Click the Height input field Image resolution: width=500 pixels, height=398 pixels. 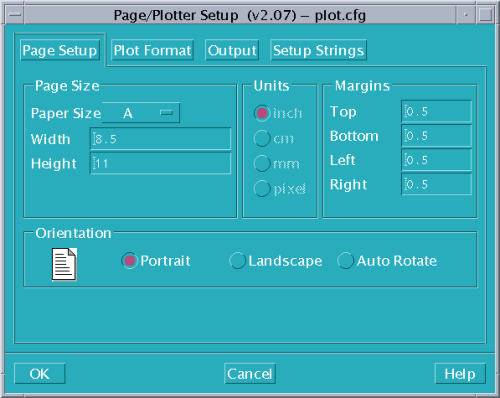(160, 163)
